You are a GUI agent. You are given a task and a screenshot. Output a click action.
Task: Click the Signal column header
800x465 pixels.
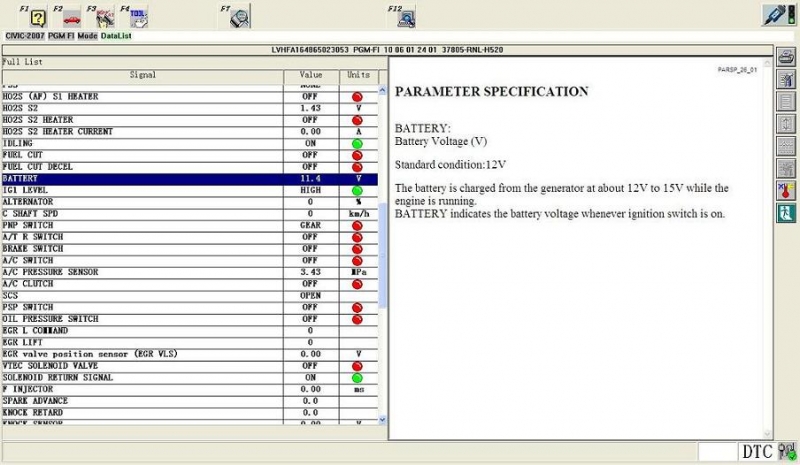(x=142, y=75)
